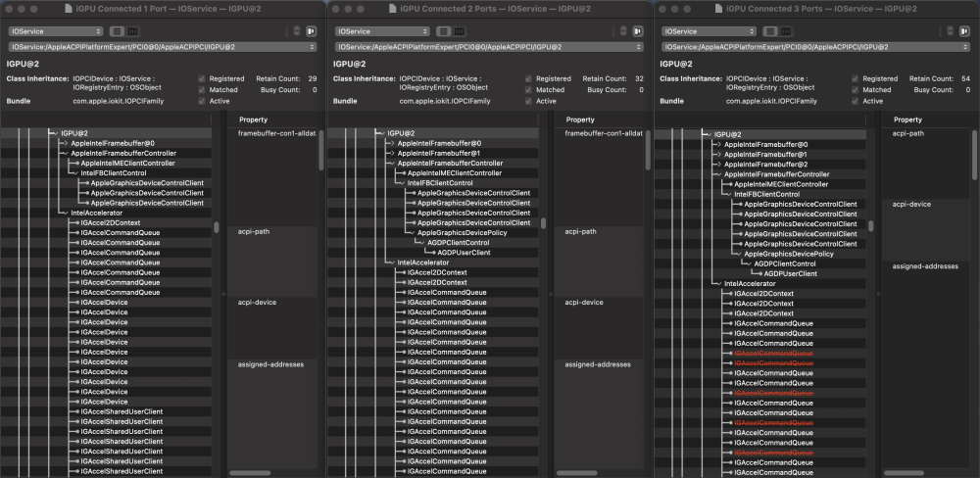Open the IOService plane dropdown in 1 Port window
The height and width of the screenshot is (478, 980).
pyautogui.click(x=56, y=31)
